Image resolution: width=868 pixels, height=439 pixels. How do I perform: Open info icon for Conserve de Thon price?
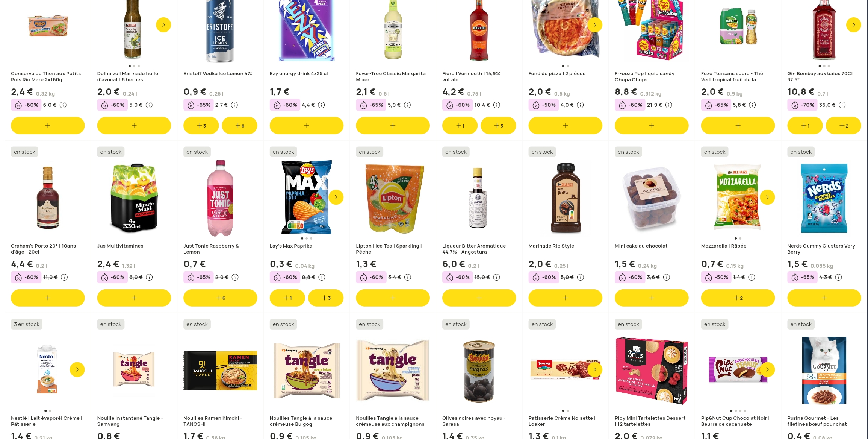click(x=63, y=105)
